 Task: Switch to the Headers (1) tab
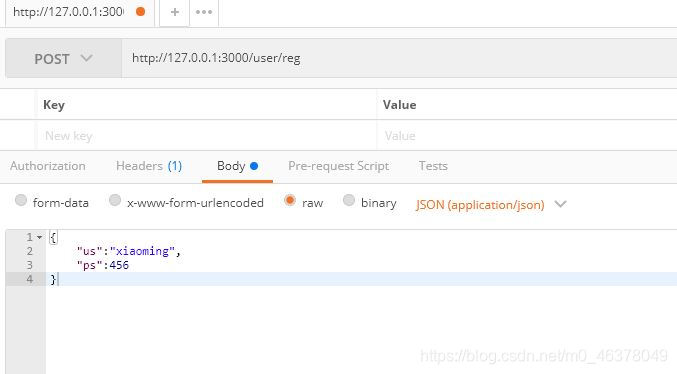tap(149, 166)
